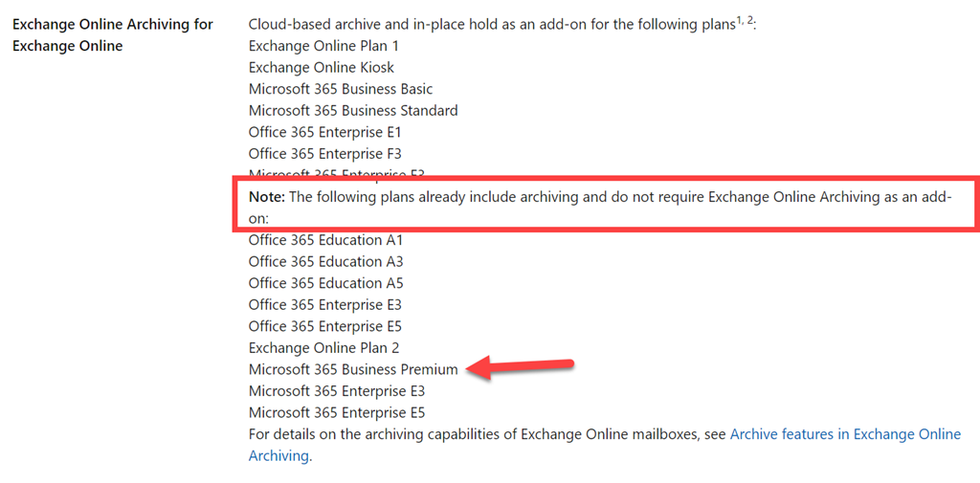
Task: Click Office 365 Enterprise F3 entry
Action: pyautogui.click(x=324, y=154)
